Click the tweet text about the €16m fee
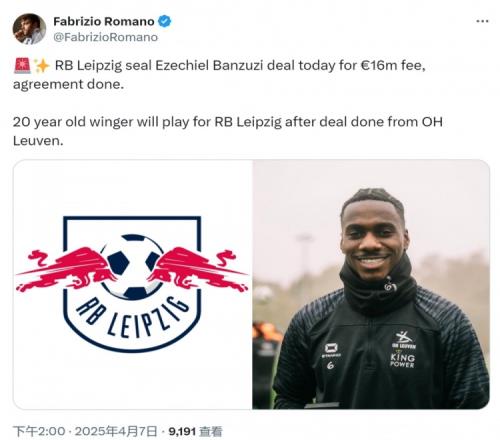 [x=220, y=75]
